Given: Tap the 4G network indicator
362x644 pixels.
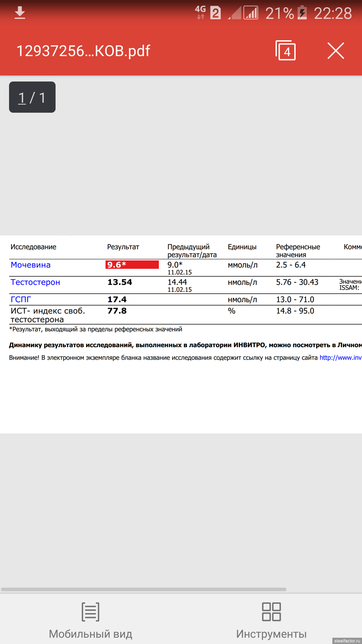Looking at the screenshot, I should [200, 13].
